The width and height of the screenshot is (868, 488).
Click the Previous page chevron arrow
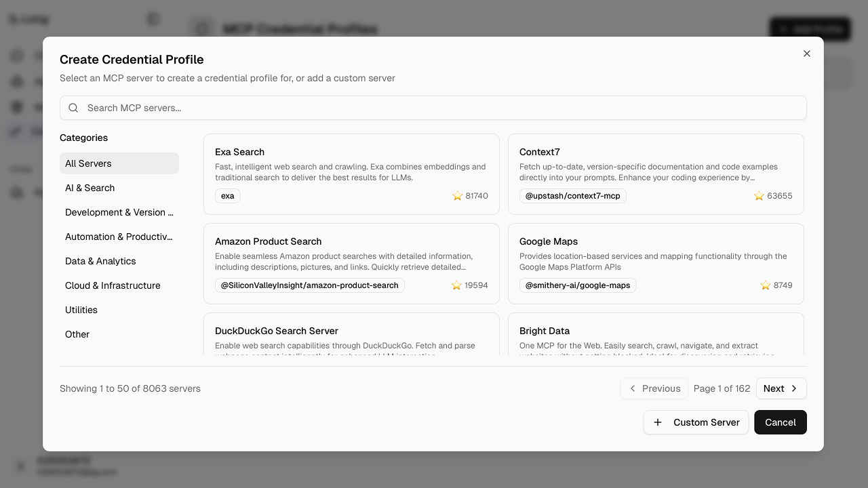[633, 388]
